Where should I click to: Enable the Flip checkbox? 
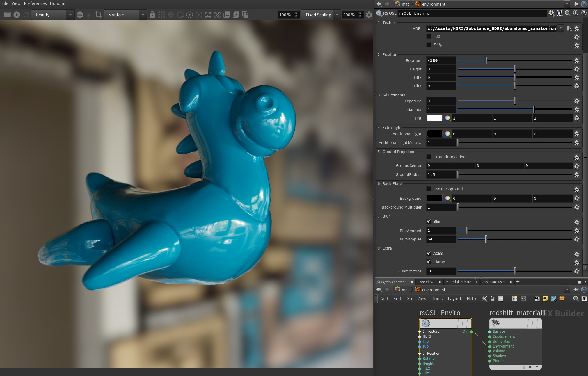(x=429, y=36)
